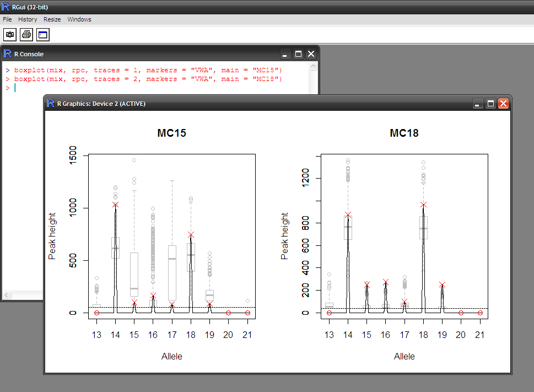This screenshot has width=534, height=392.
Task: Open the Resize menu
Action: (x=52, y=19)
